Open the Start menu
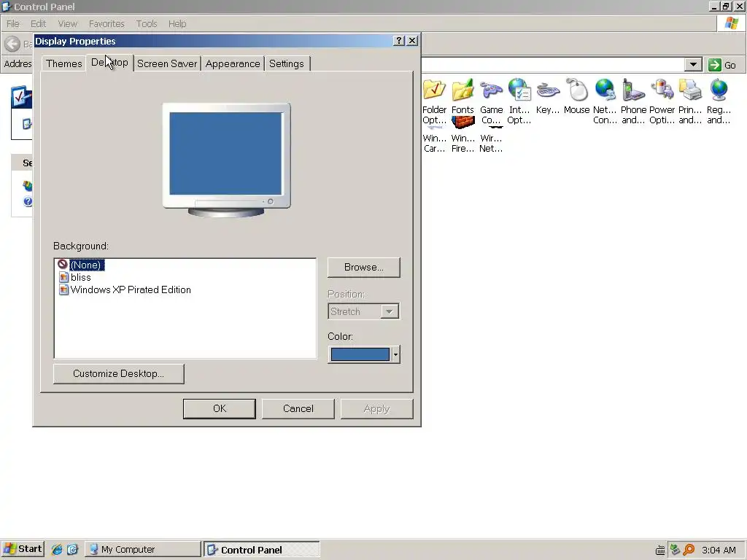747x560 pixels. [23, 549]
